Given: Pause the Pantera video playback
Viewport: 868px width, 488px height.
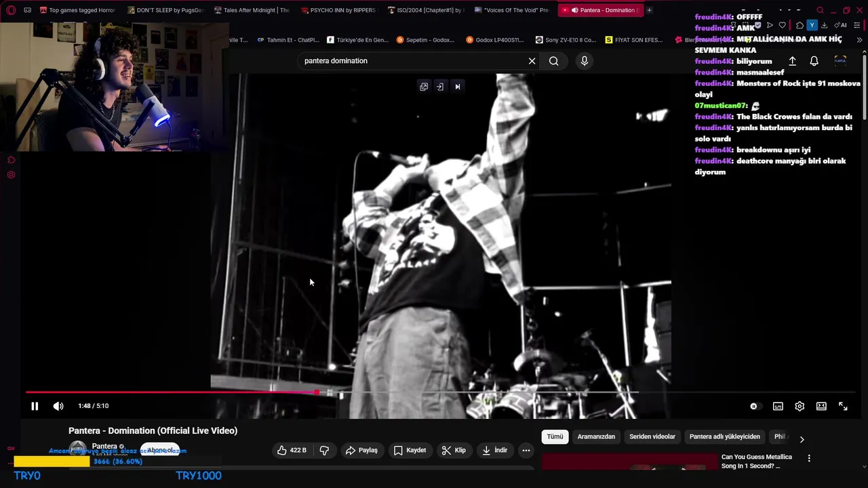Looking at the screenshot, I should (x=35, y=406).
